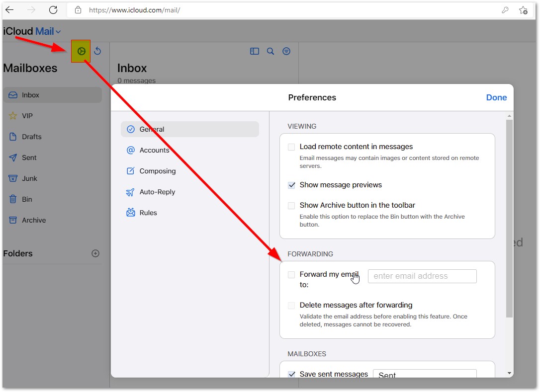Viewport: 540px width, 392px height.
Task: Expand the iCloud Mail app switcher dropdown
Action: tap(58, 32)
